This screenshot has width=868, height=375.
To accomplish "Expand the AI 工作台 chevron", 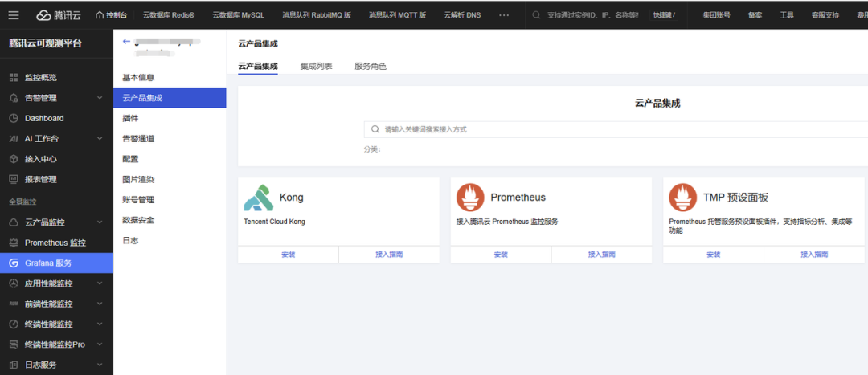I will tap(100, 139).
